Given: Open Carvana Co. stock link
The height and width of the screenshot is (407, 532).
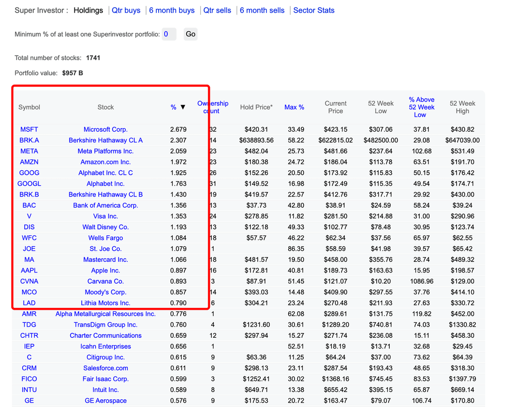Looking at the screenshot, I should [105, 281].
